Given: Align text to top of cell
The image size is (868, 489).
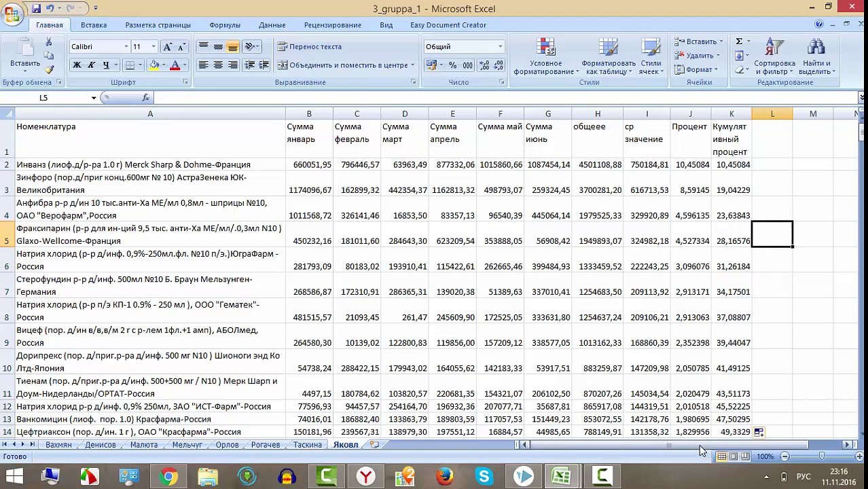Looking at the screenshot, I should [x=203, y=47].
